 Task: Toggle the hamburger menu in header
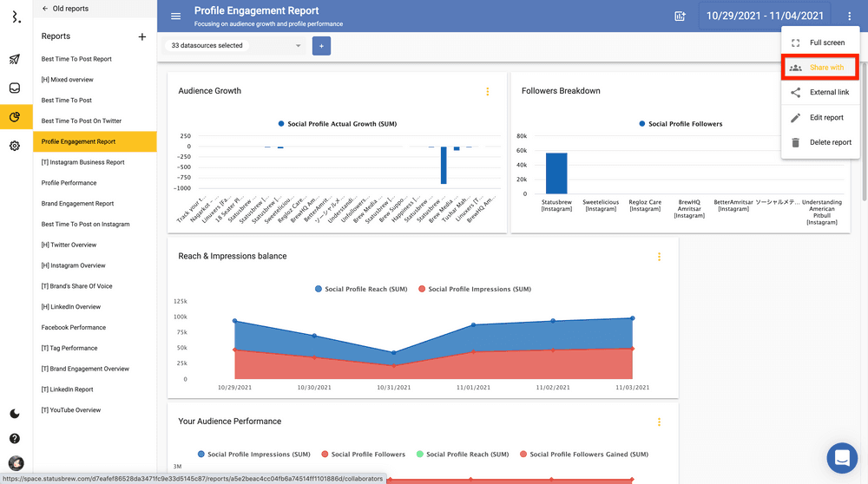pyautogui.click(x=176, y=16)
